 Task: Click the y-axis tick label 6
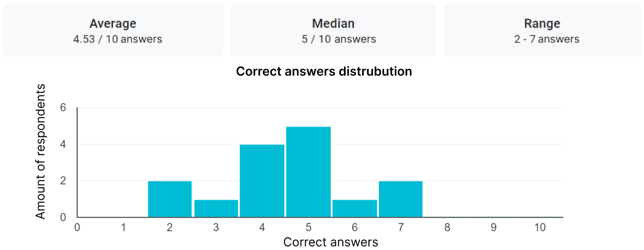(x=63, y=108)
